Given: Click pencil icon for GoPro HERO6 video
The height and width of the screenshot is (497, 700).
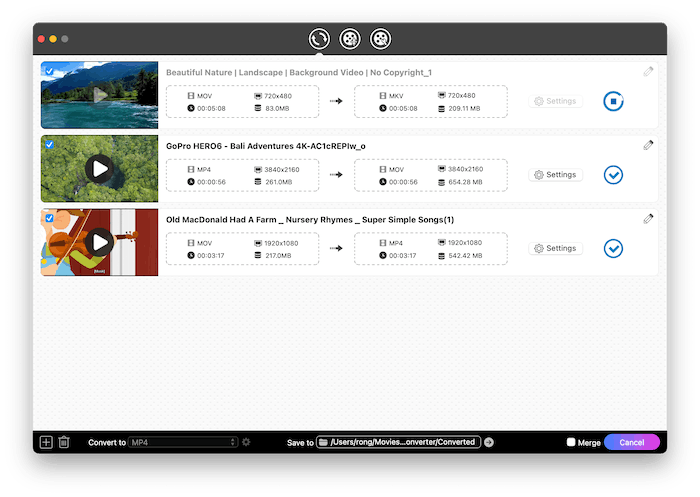Looking at the screenshot, I should point(648,145).
